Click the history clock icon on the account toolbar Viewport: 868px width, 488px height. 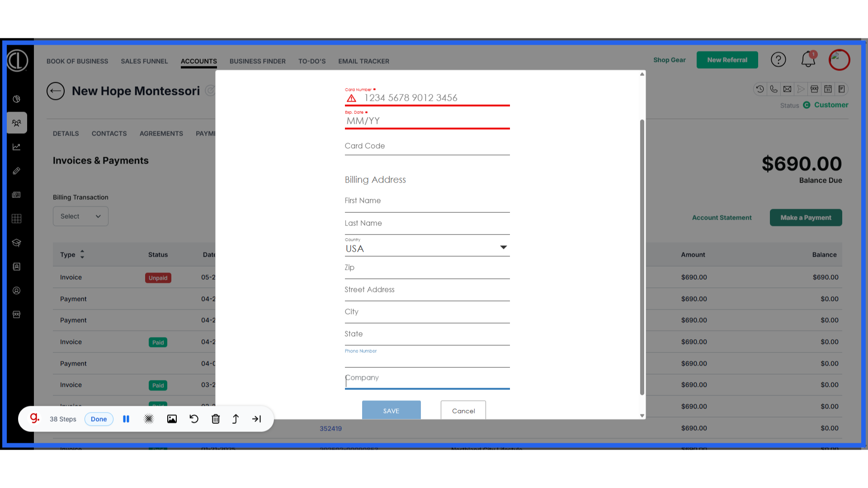pos(760,89)
